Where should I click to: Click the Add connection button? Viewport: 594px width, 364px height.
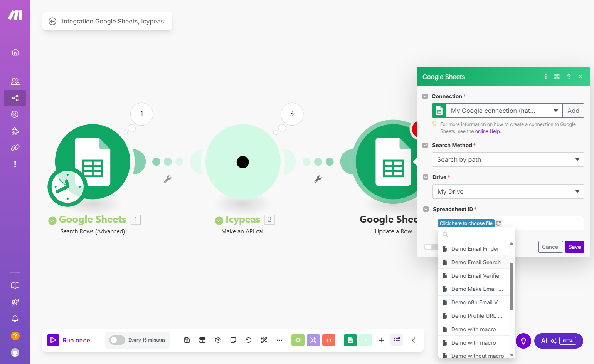point(573,111)
